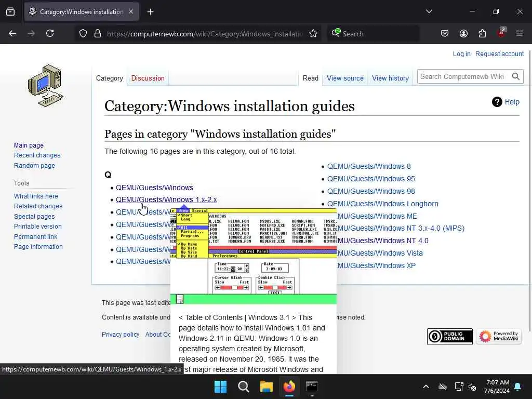Open Page information link
532x399 pixels.
click(x=38, y=247)
